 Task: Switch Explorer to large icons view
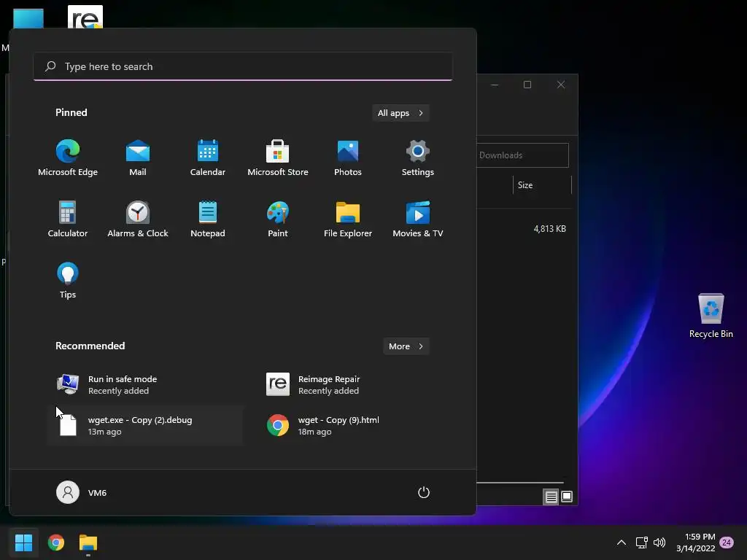567,497
